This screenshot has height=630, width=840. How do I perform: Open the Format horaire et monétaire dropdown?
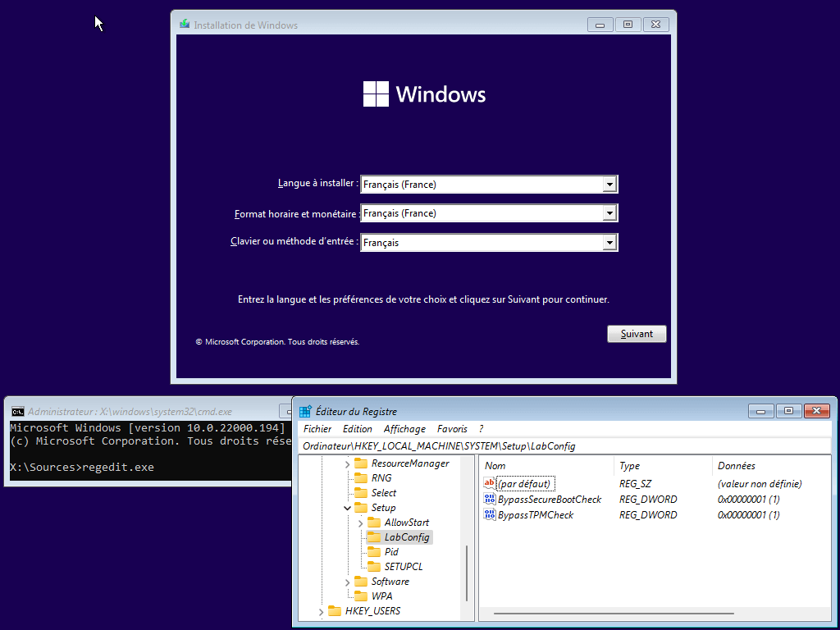[x=609, y=213]
